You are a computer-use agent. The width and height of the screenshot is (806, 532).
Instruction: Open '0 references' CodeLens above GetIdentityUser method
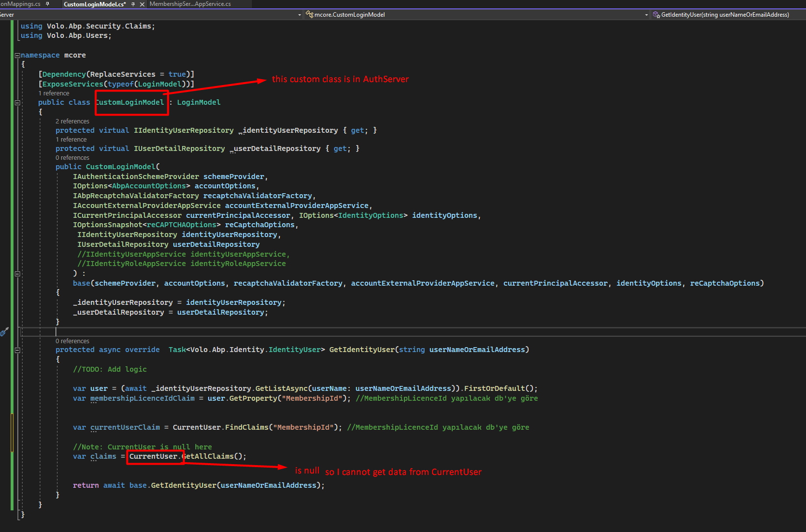tap(72, 341)
